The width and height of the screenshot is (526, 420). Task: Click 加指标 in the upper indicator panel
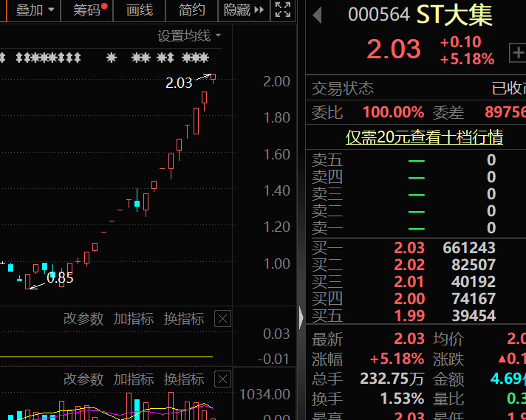tap(134, 319)
